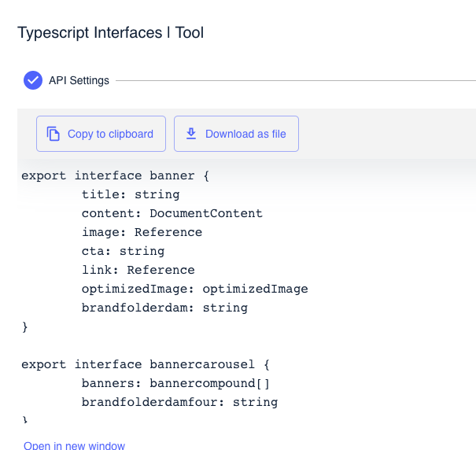Click the 'banners: bannercompound[]' line

(x=175, y=383)
